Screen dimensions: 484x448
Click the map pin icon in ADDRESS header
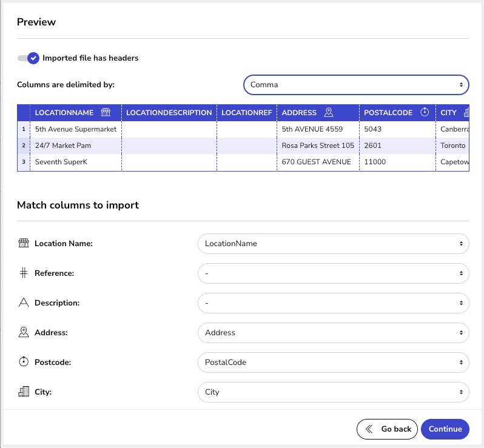329,112
